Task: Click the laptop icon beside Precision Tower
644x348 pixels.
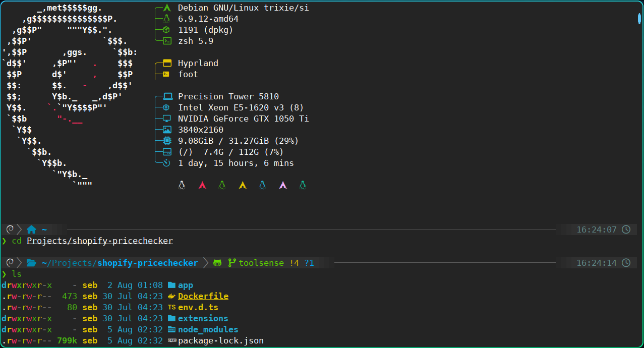Action: point(167,97)
